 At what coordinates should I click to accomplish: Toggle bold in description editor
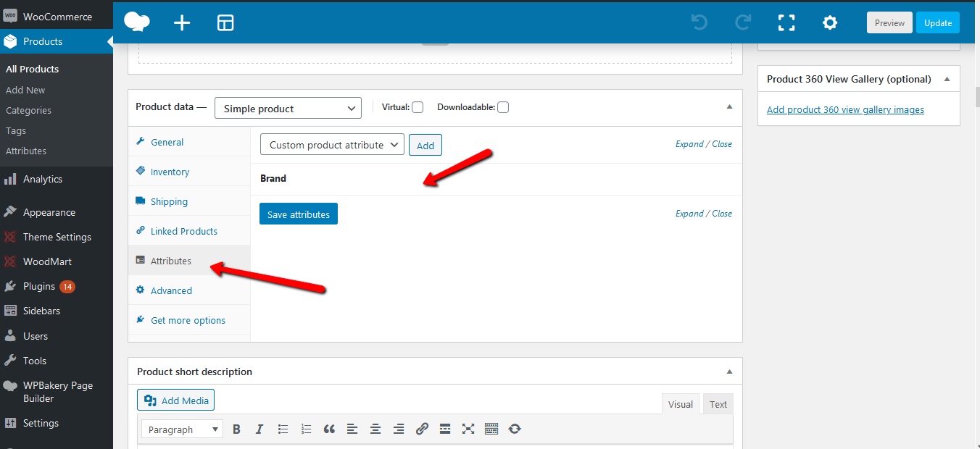tap(236, 429)
